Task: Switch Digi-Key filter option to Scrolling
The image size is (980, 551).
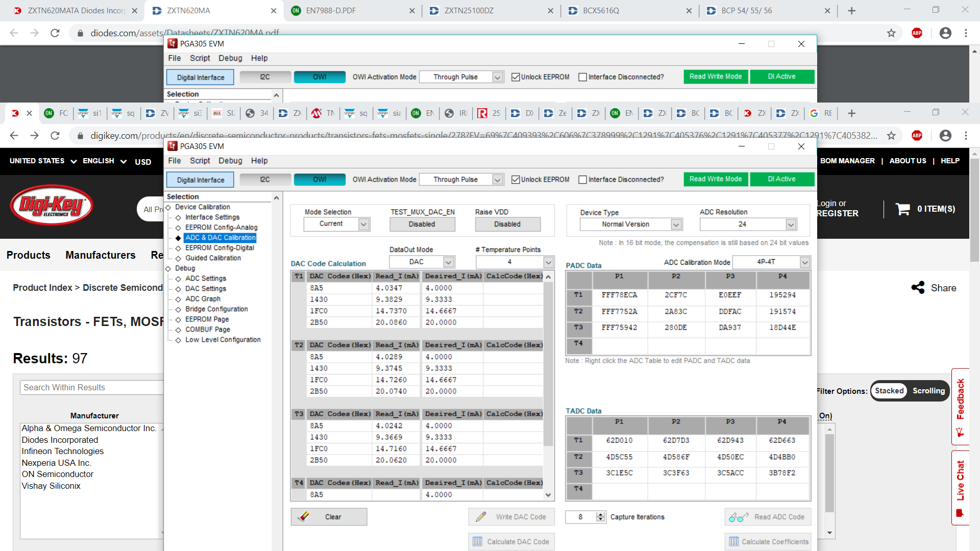Action: click(x=928, y=391)
